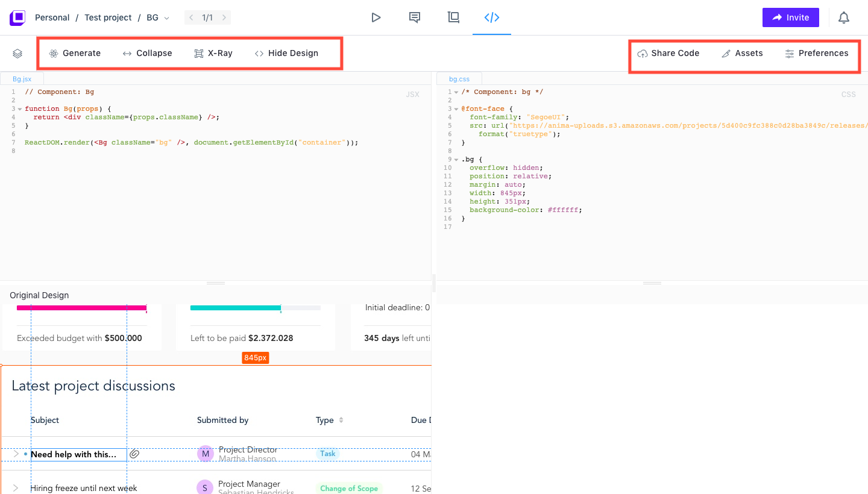Toggle Collapse on the code panel
The image size is (868, 494).
point(147,53)
